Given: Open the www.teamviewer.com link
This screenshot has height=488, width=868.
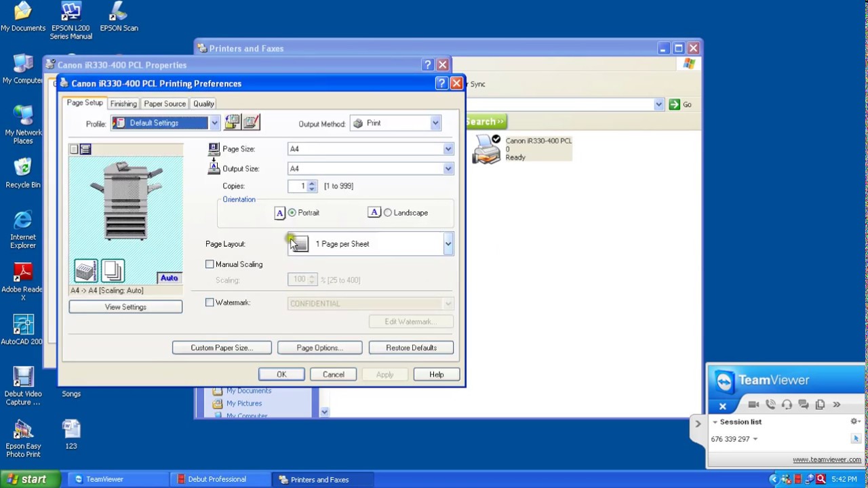Looking at the screenshot, I should [827, 460].
